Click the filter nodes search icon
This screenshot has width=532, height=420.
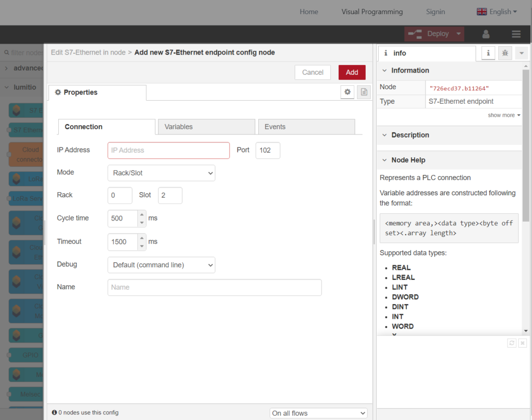pos(6,52)
